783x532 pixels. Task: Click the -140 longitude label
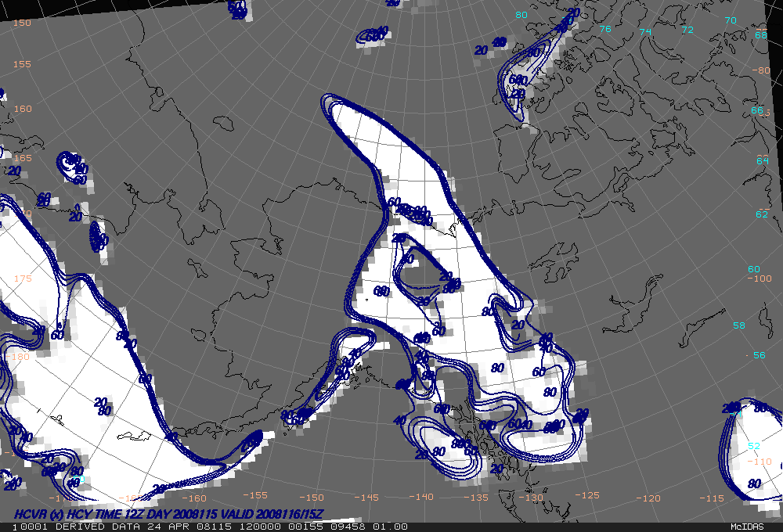421,496
